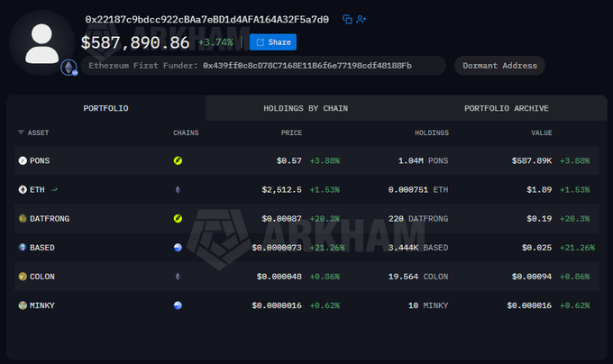The image size is (613, 364).
Task: Click the MINKY token icon
Action: [x=23, y=305]
